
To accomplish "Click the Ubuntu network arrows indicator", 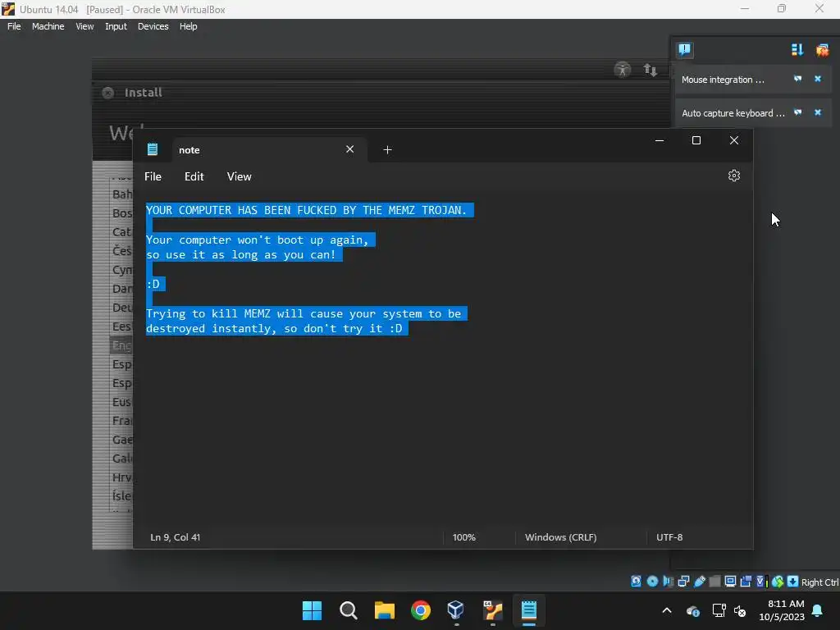I will point(650,70).
